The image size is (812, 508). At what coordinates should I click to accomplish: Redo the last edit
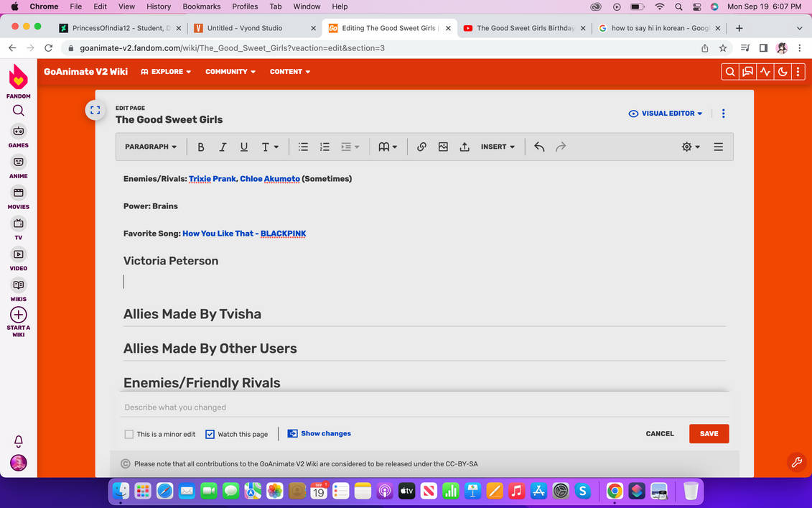[560, 147]
